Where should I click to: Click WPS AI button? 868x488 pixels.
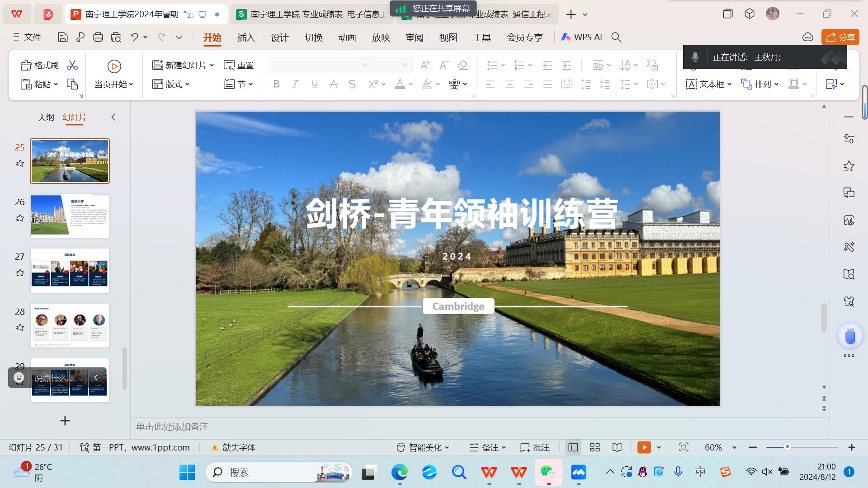581,38
